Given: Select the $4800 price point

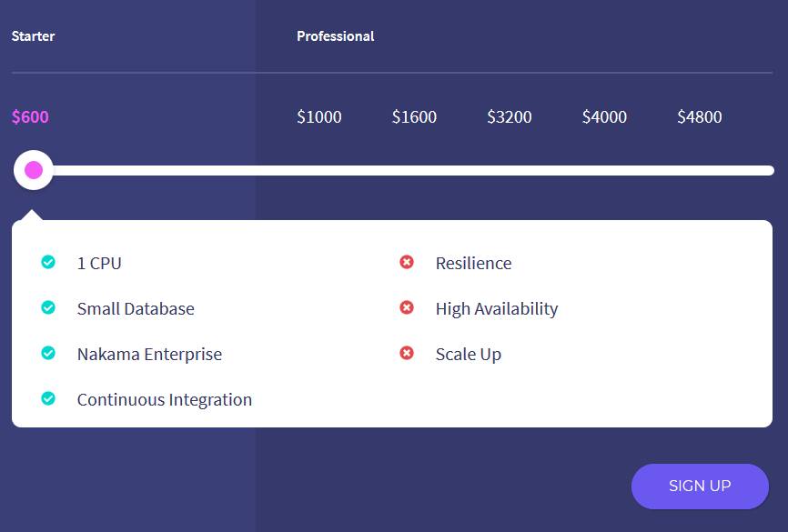Looking at the screenshot, I should pyautogui.click(x=699, y=116).
